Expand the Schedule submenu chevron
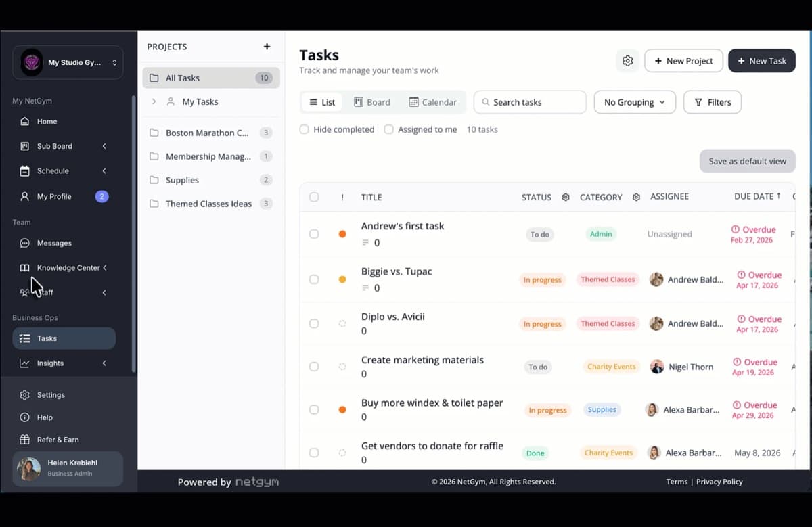Image resolution: width=812 pixels, height=527 pixels. pyautogui.click(x=104, y=171)
